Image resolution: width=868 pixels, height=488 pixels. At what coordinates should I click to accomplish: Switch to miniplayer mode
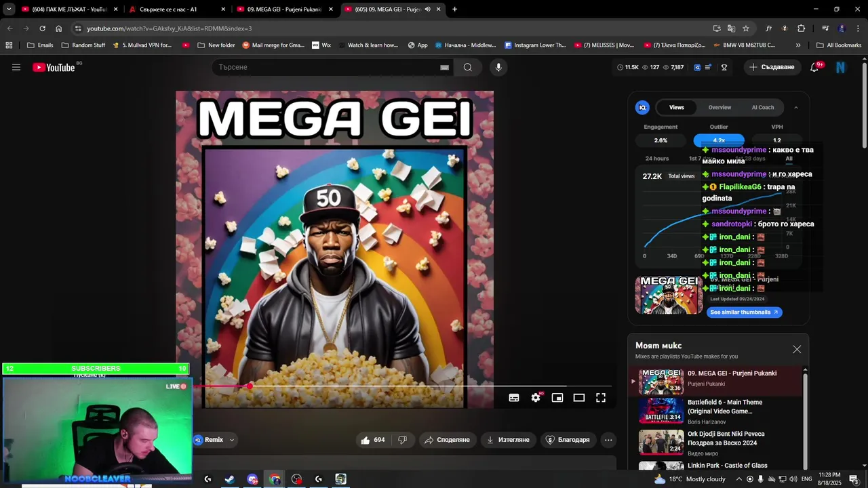[x=557, y=398]
